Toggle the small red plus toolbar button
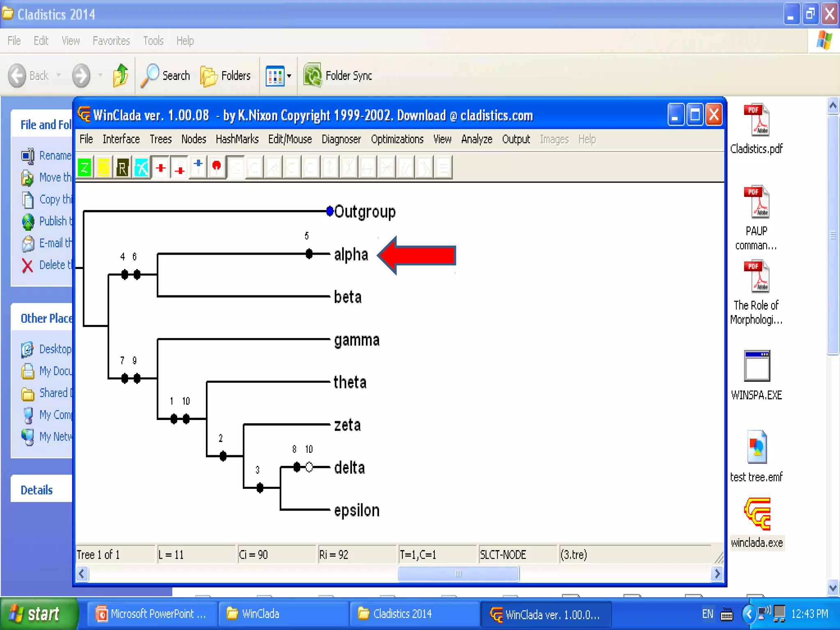This screenshot has height=630, width=840. point(180,169)
